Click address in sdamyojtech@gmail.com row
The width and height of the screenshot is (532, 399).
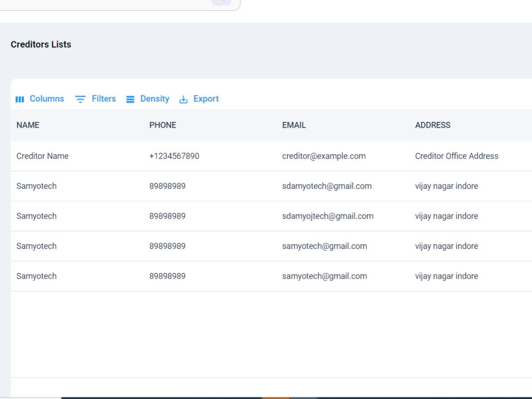point(446,216)
